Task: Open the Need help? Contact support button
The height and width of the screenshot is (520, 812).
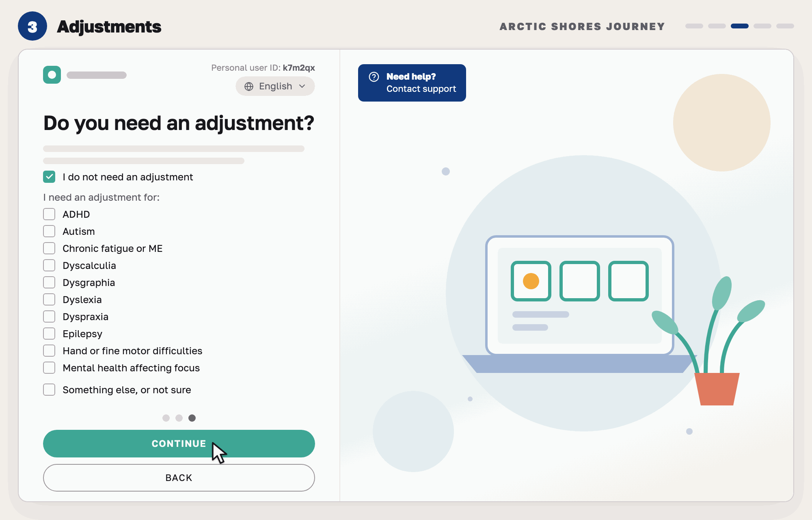Action: [412, 83]
